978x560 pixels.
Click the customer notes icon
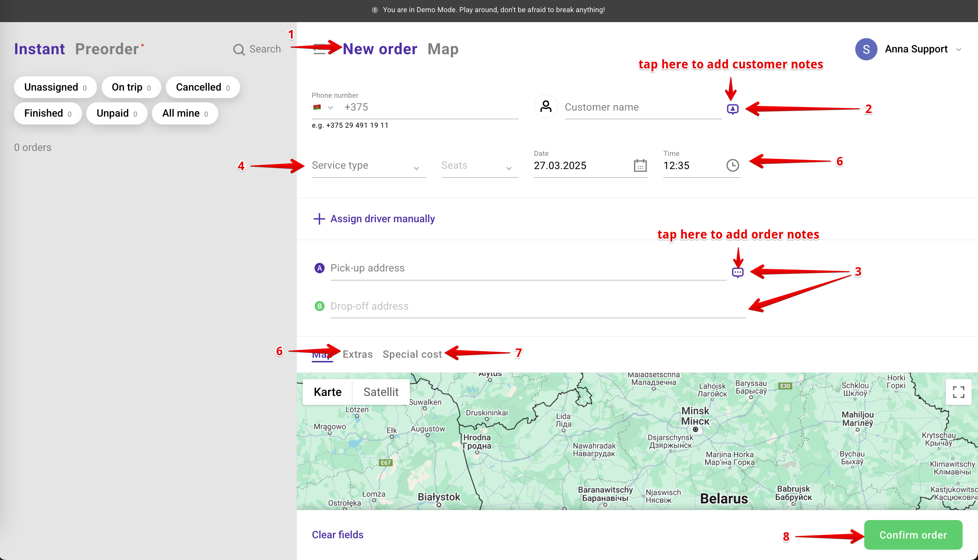(732, 109)
